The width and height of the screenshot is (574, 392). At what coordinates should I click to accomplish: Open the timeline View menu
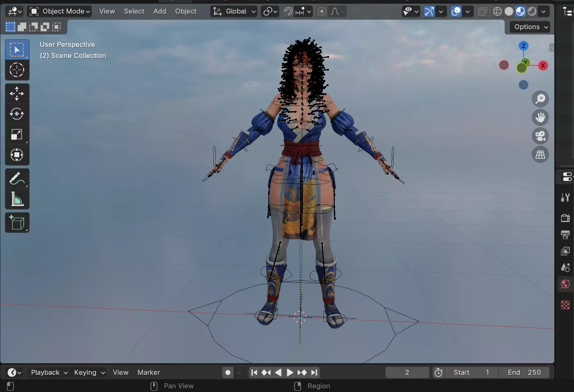pyautogui.click(x=121, y=372)
